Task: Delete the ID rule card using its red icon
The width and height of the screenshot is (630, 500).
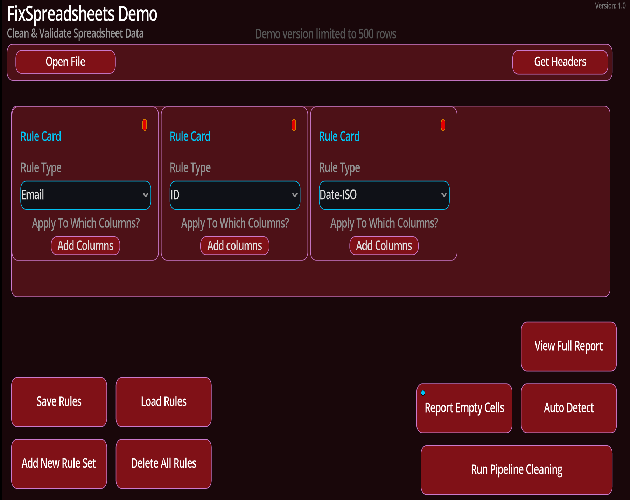Action: 294,125
